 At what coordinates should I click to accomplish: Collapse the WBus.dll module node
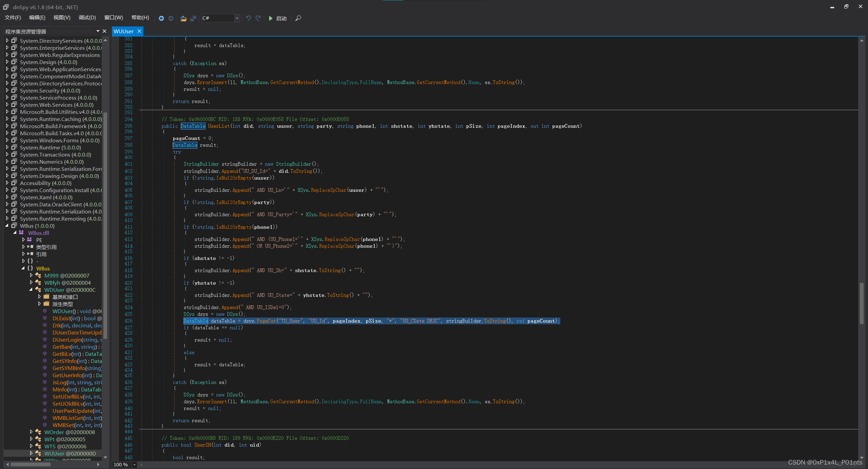(x=15, y=233)
